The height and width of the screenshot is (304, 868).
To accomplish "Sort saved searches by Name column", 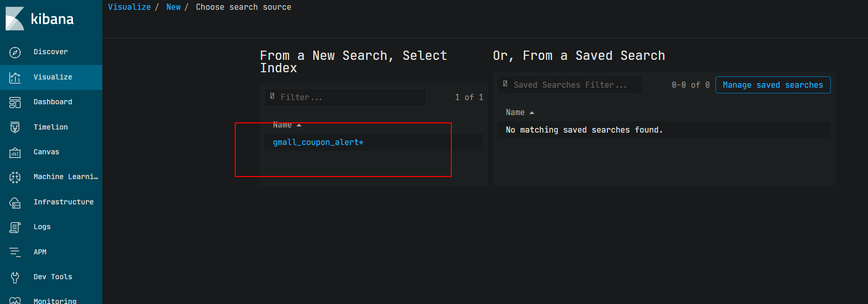I will click(x=520, y=113).
